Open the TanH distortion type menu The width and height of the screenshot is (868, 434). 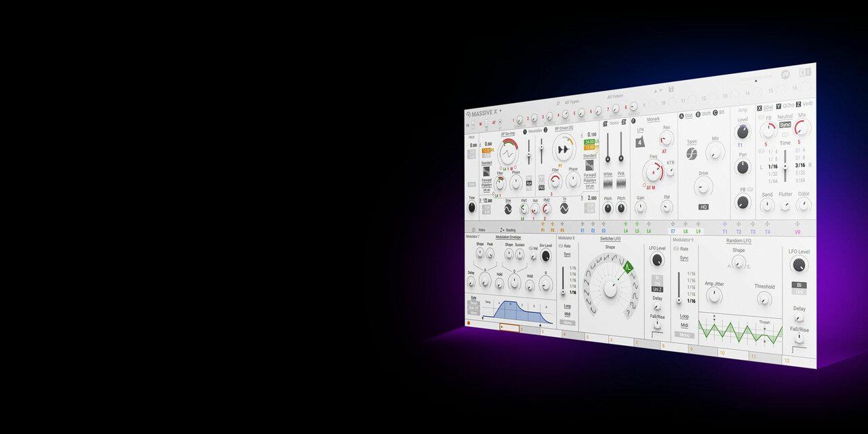692,142
